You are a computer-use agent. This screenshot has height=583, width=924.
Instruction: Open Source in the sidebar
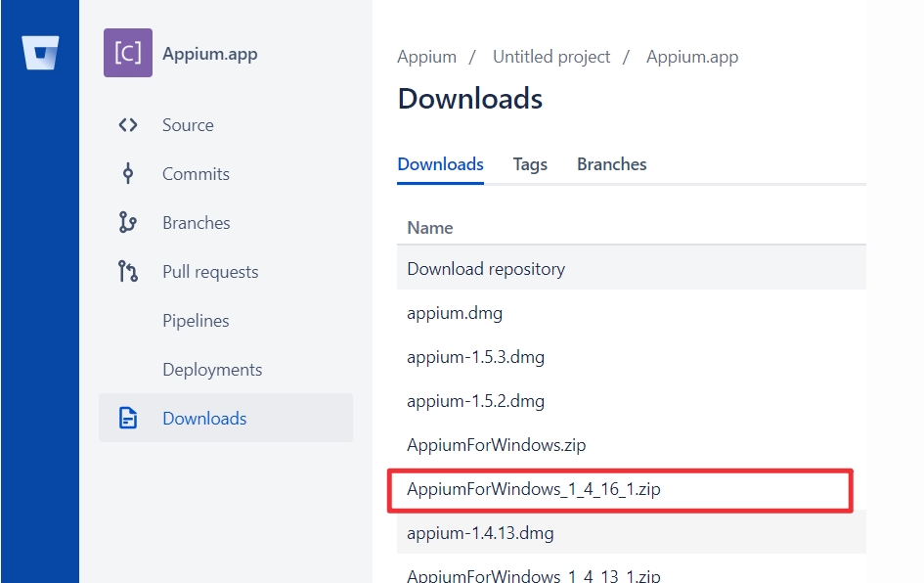[x=188, y=125]
